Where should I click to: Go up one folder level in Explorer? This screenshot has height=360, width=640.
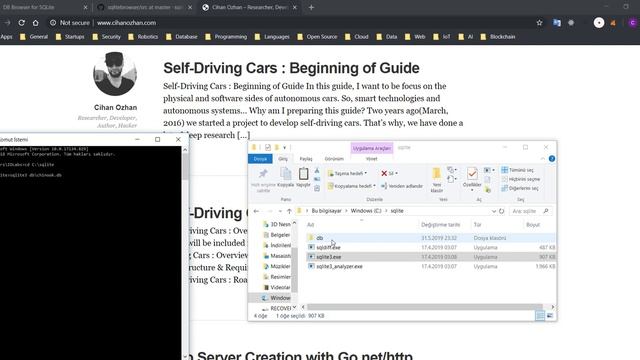(x=289, y=211)
